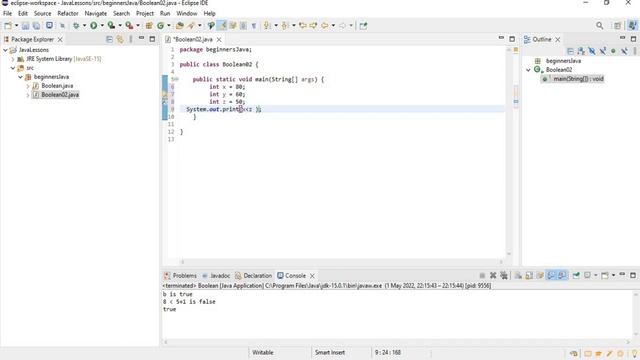
Task: Click the editor horizontal scrollbar
Action: point(342,262)
